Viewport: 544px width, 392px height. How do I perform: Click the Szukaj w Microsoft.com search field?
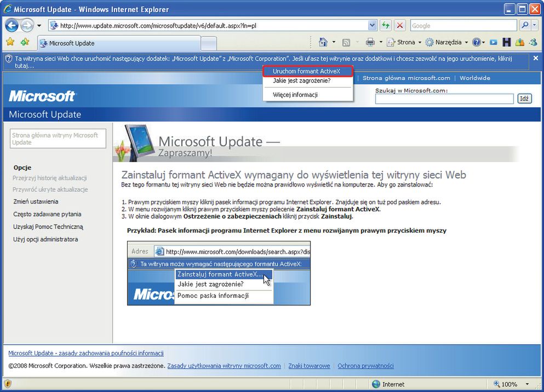pos(444,99)
